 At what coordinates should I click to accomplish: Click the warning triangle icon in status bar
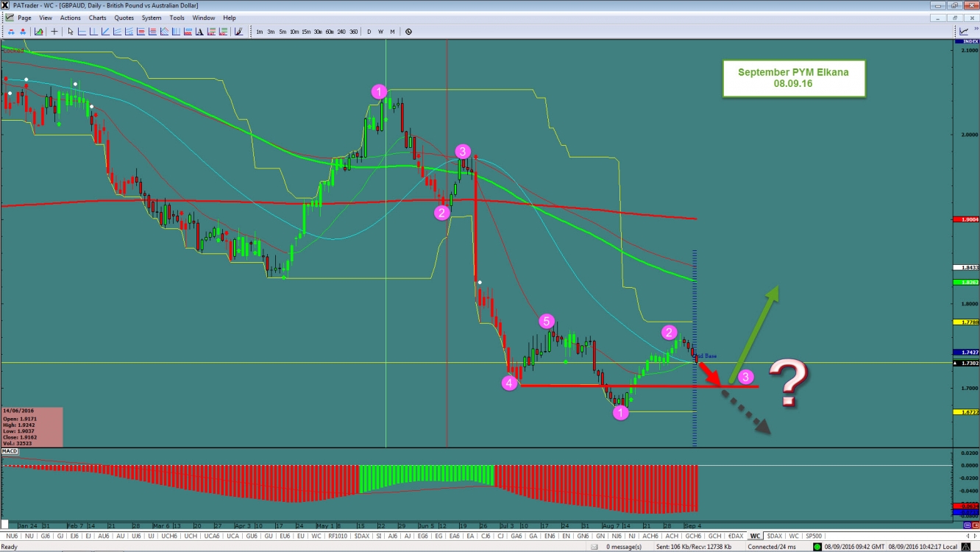tap(966, 547)
